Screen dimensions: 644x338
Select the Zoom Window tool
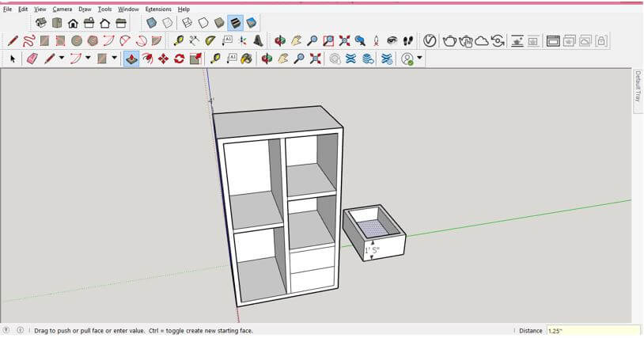328,40
